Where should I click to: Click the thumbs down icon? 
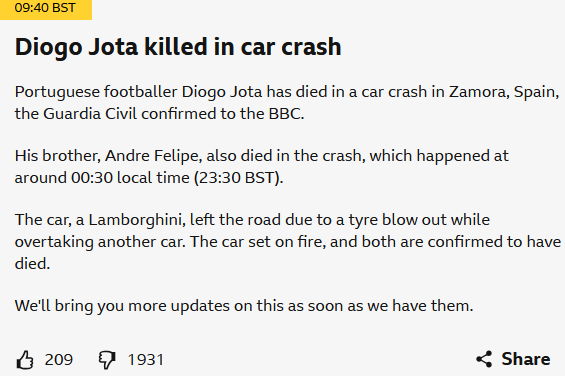pyautogui.click(x=107, y=360)
